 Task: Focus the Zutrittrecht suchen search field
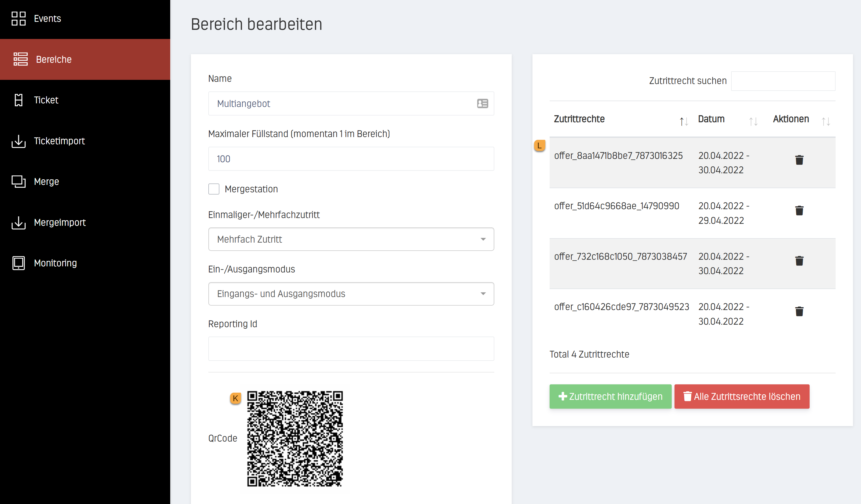click(x=783, y=81)
